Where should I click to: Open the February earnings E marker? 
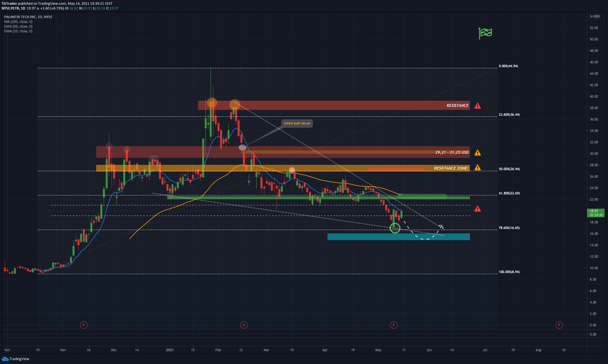[244, 325]
